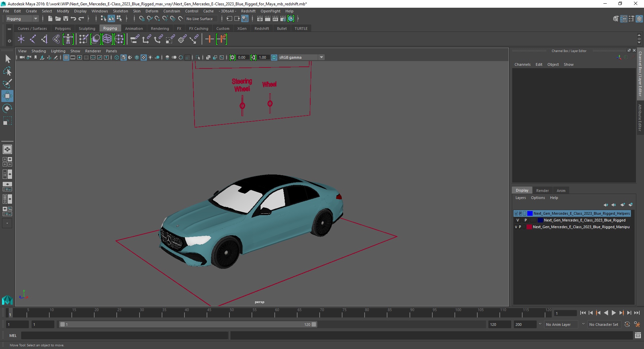Switch to the Animation shelf tab

coord(134,29)
